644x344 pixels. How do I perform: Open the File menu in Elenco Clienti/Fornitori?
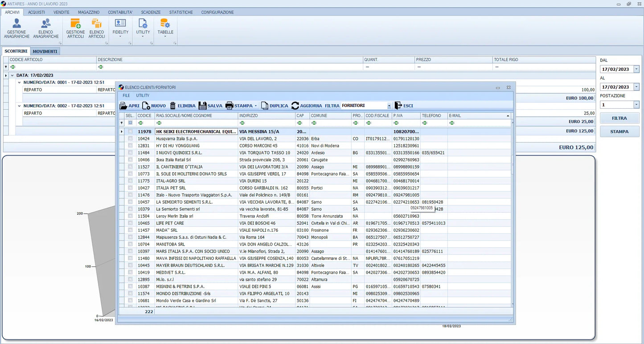click(x=126, y=95)
